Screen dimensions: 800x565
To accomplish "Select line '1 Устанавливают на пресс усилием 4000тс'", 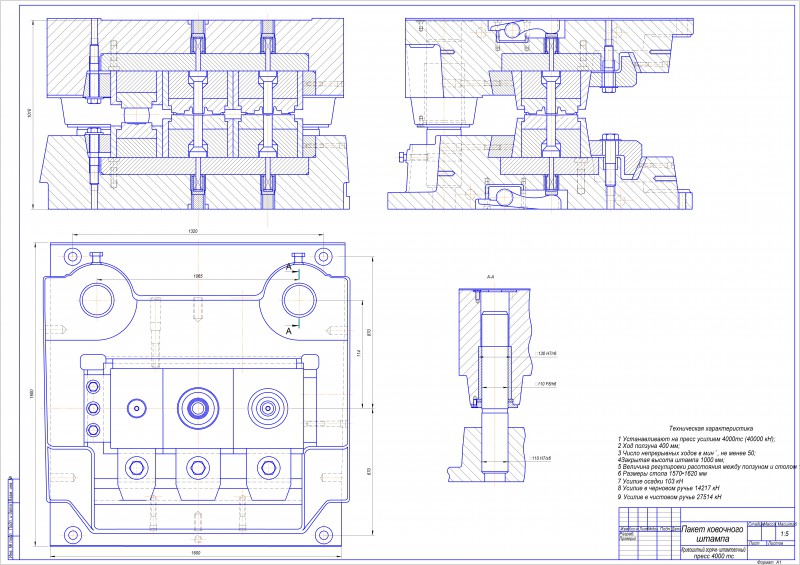I will pyautogui.click(x=696, y=438).
